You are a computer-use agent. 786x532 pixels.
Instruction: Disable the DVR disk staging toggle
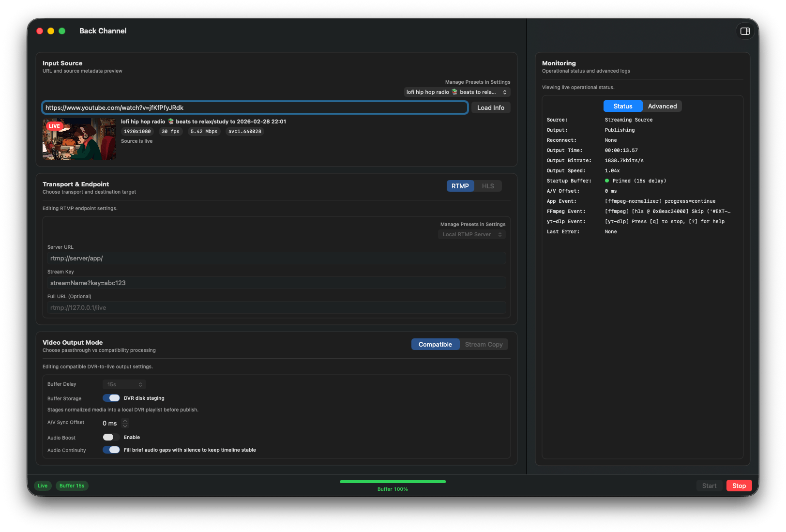111,397
